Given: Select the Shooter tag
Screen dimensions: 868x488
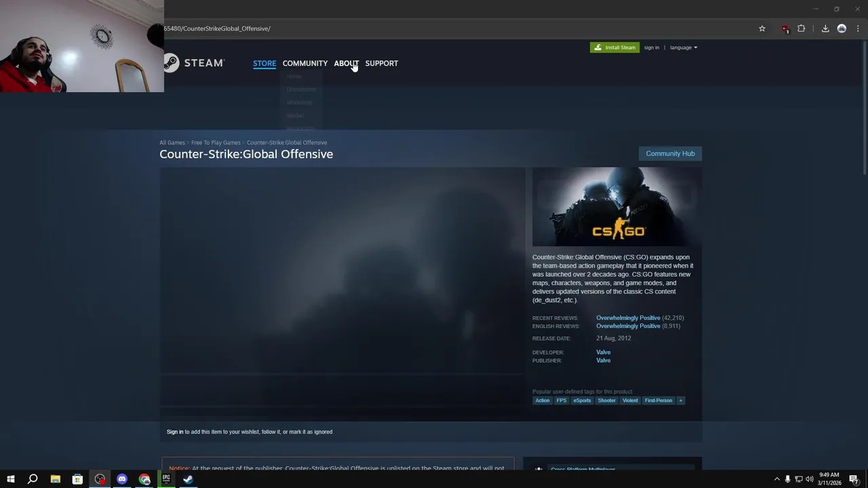Looking at the screenshot, I should 607,401.
